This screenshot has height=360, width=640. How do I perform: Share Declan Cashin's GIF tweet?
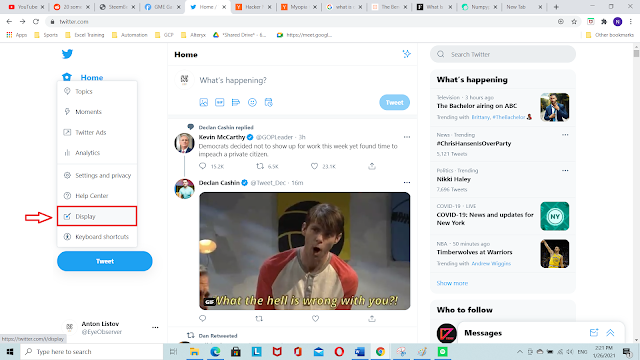click(x=372, y=318)
